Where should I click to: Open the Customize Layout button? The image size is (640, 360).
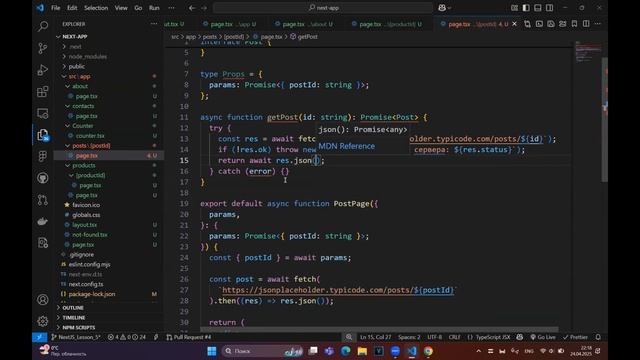[514, 8]
